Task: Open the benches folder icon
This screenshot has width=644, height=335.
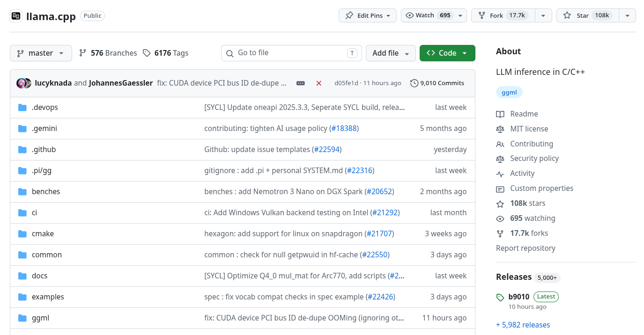Action: pos(22,192)
